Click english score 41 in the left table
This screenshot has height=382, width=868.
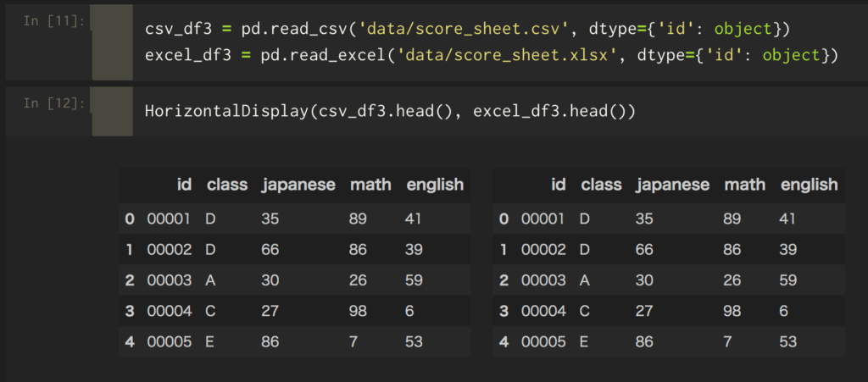tap(413, 219)
